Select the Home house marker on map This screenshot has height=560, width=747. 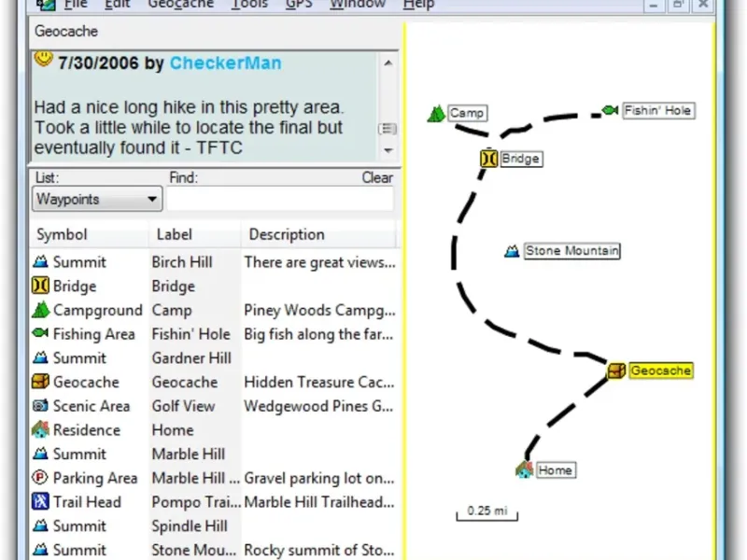coord(525,470)
